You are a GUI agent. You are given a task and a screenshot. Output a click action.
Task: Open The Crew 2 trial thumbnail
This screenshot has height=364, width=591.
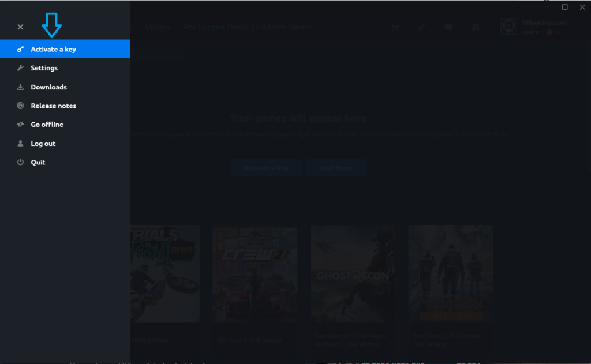255,274
